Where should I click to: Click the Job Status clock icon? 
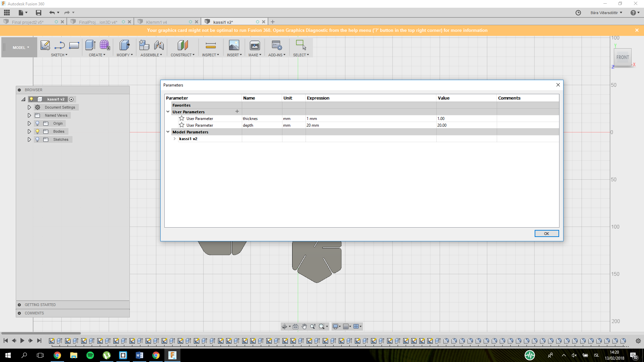coord(578,13)
